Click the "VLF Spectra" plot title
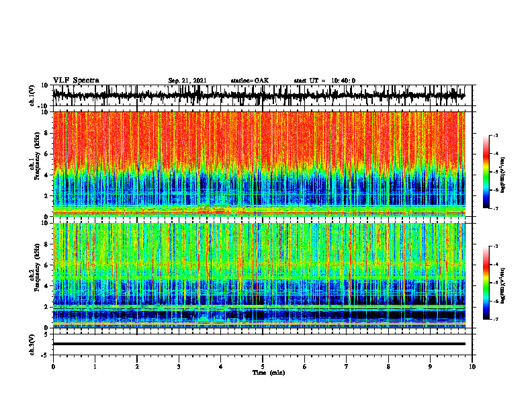Screen dimensions: 532x411 [76, 81]
